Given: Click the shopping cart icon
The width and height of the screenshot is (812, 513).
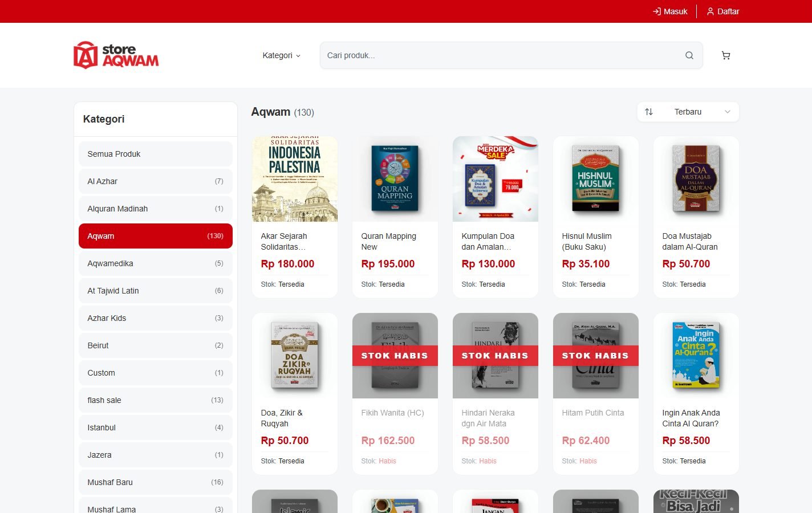Looking at the screenshot, I should 726,55.
